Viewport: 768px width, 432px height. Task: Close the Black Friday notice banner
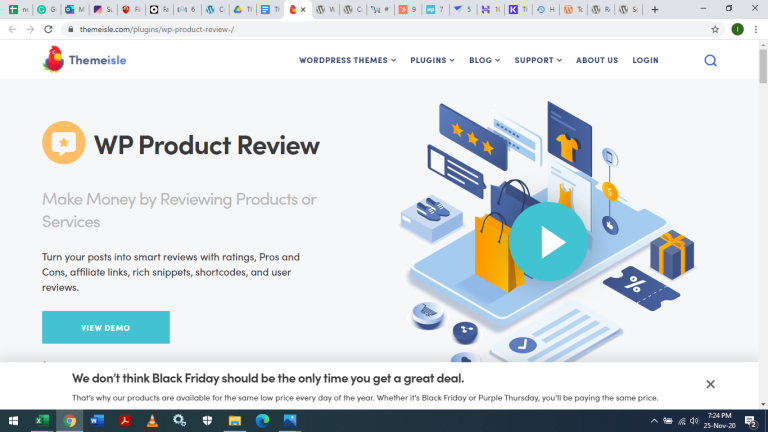(710, 384)
